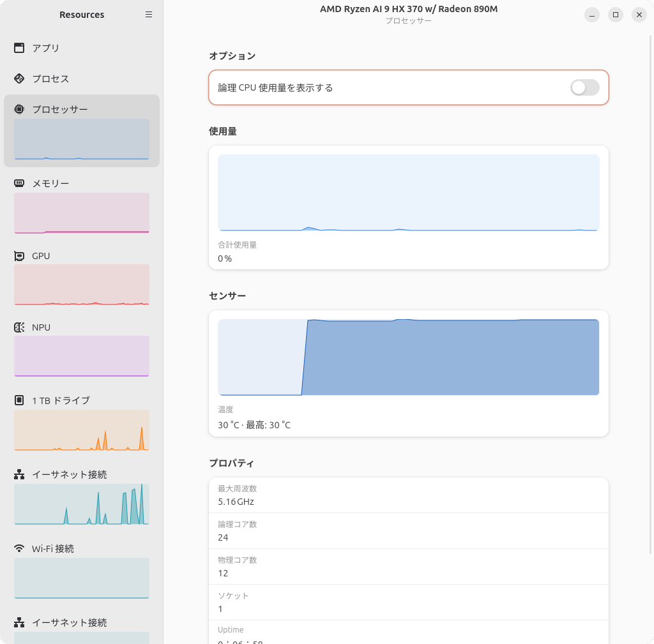Open the GPU page via its card icon

[x=19, y=256]
